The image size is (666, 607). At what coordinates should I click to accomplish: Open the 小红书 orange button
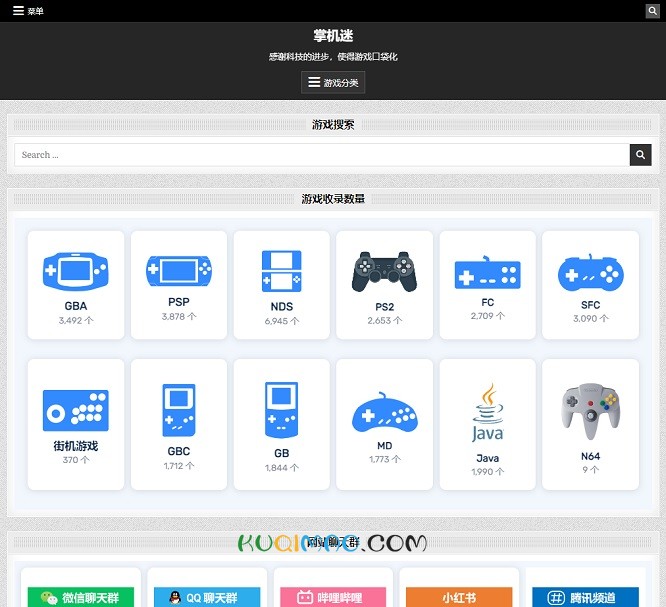[459, 597]
